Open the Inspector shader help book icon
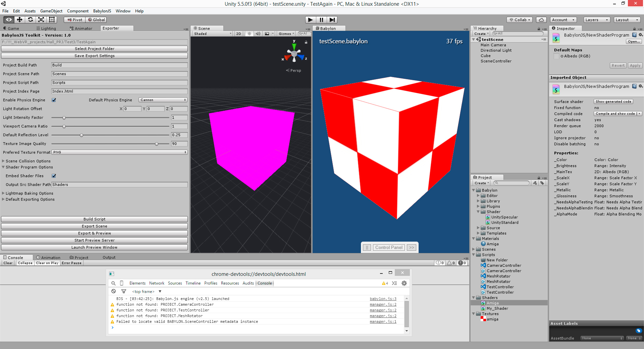 pyautogui.click(x=634, y=35)
